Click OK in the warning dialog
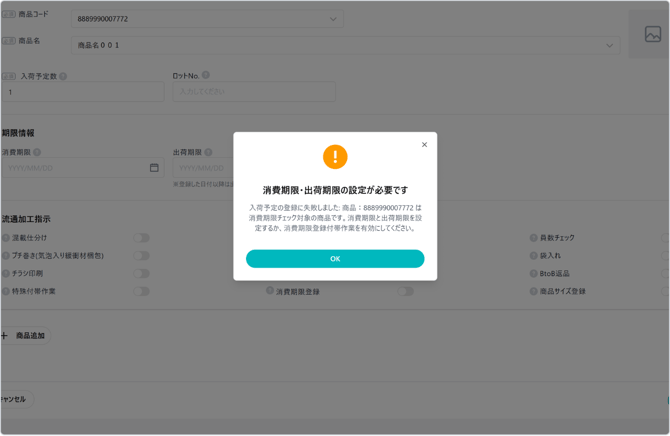The image size is (670, 436). point(335,259)
